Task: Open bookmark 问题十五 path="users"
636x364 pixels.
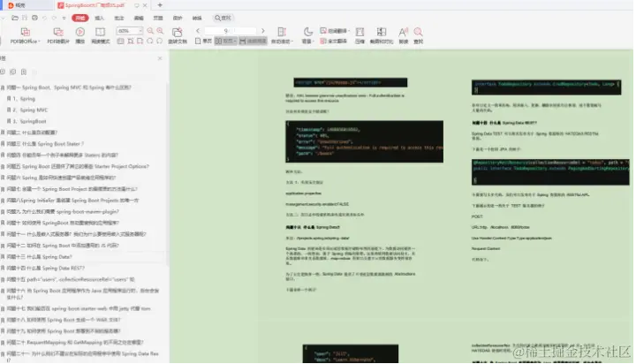Action: click(70, 279)
